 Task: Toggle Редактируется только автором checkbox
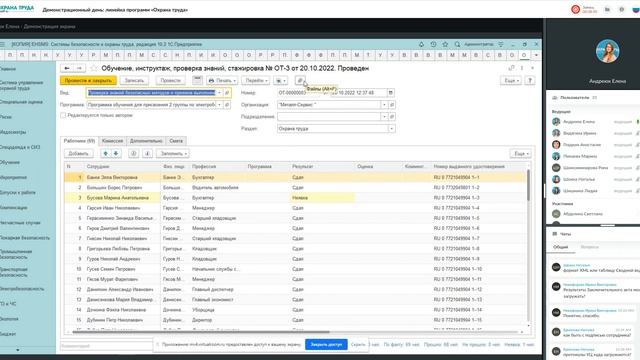pos(63,116)
